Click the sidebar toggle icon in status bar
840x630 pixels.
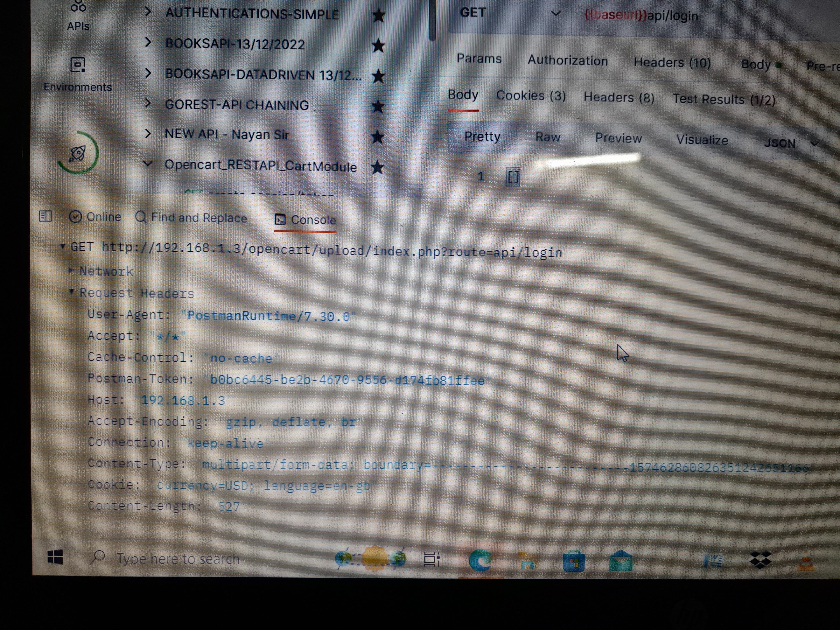pyautogui.click(x=45, y=216)
